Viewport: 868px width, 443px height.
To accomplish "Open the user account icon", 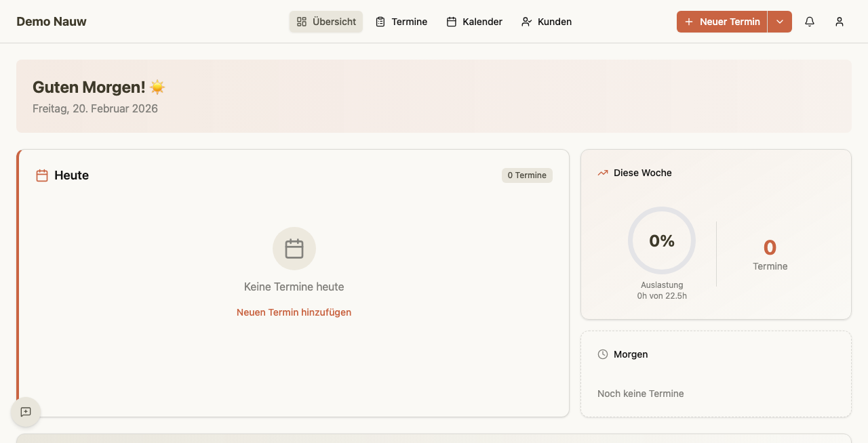I will [840, 22].
